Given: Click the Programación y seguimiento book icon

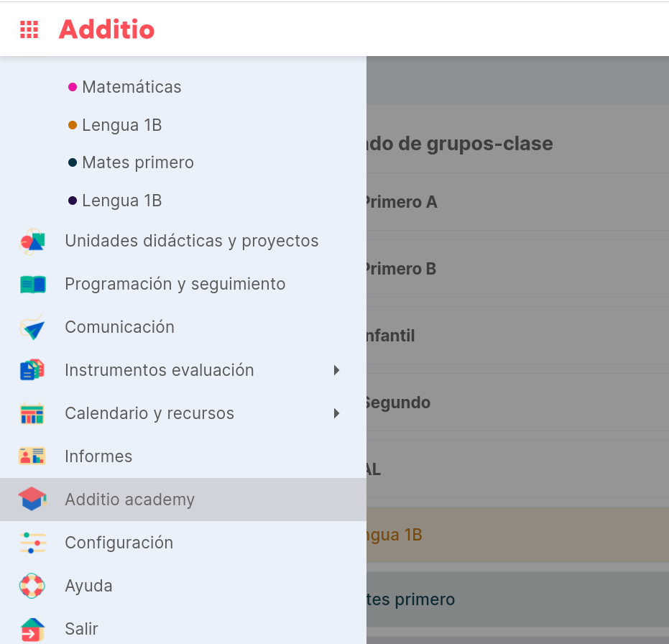Looking at the screenshot, I should pos(32,285).
